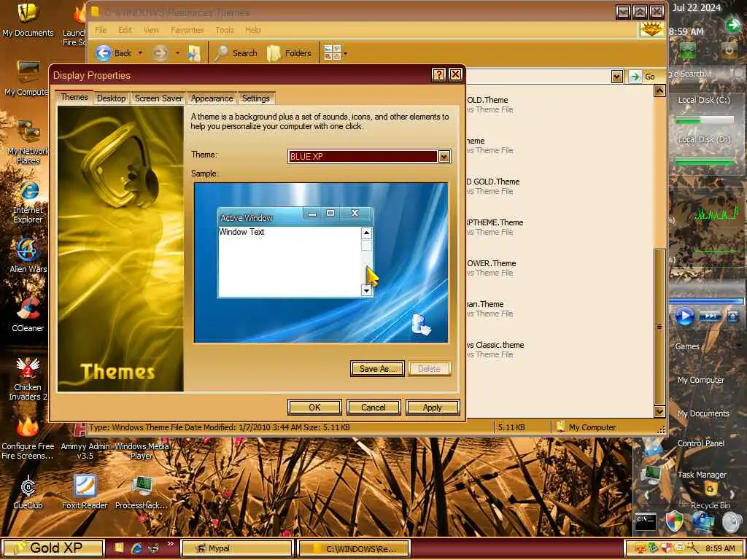This screenshot has width=747, height=560.
Task: Open the Favorites menu in Explorer
Action: [x=187, y=30]
